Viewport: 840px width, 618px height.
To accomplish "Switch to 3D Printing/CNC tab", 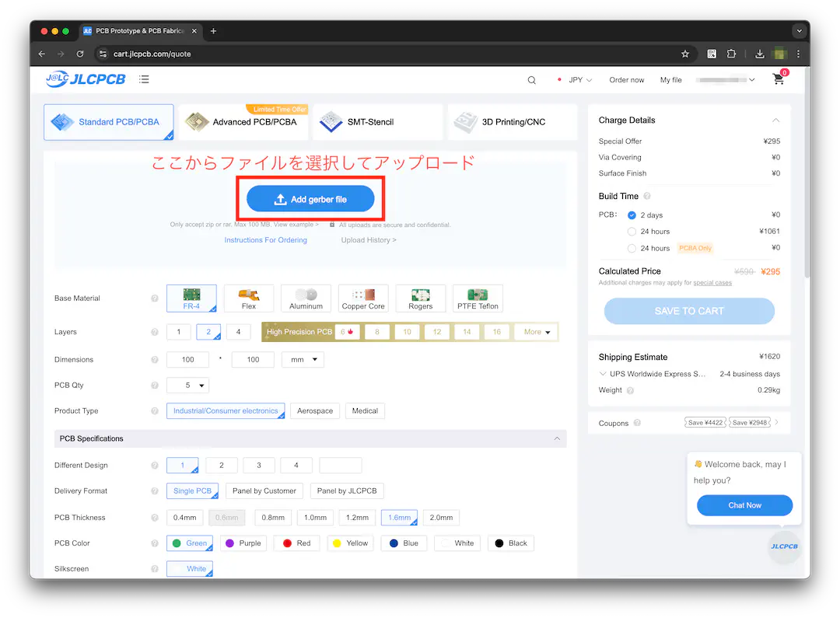I will point(513,122).
